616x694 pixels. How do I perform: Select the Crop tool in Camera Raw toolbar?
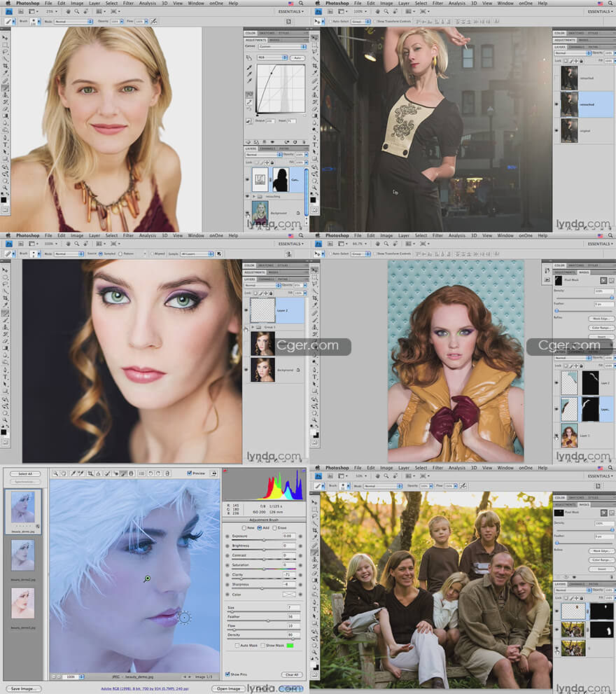pyautogui.click(x=90, y=473)
